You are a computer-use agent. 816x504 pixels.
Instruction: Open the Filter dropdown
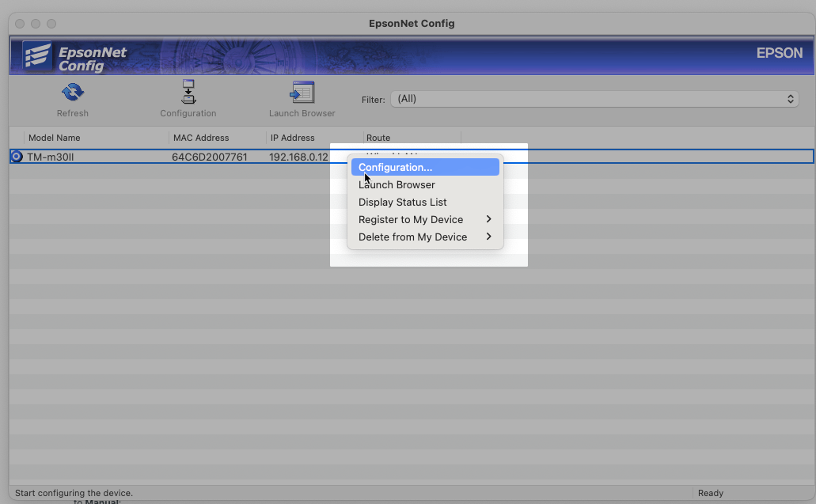(x=594, y=99)
